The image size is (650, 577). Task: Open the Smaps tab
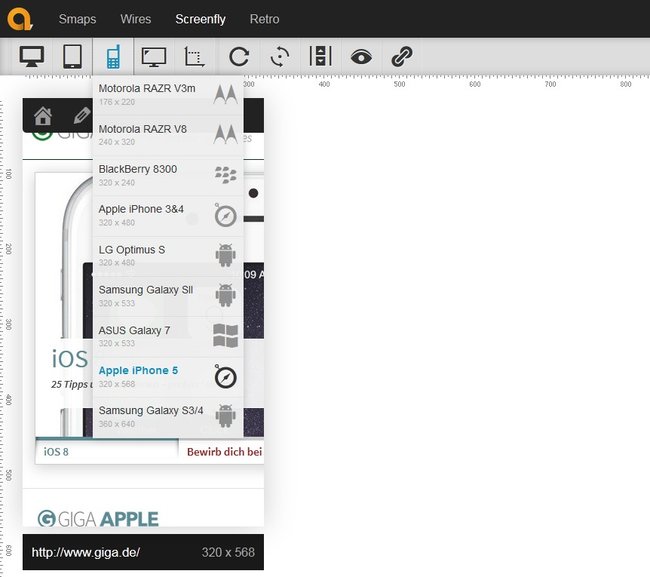pyautogui.click(x=77, y=19)
